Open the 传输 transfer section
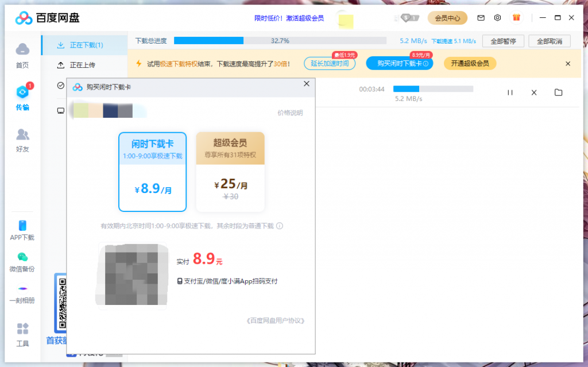This screenshot has width=588, height=367. click(x=22, y=97)
